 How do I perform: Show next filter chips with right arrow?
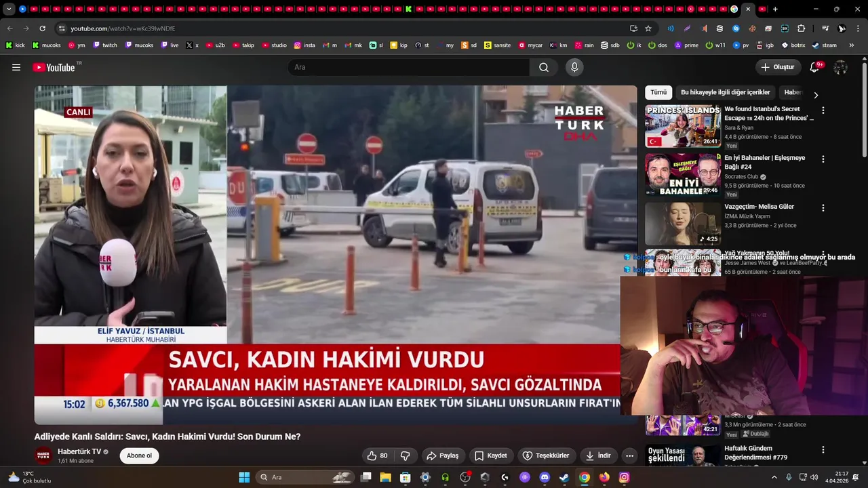[816, 96]
